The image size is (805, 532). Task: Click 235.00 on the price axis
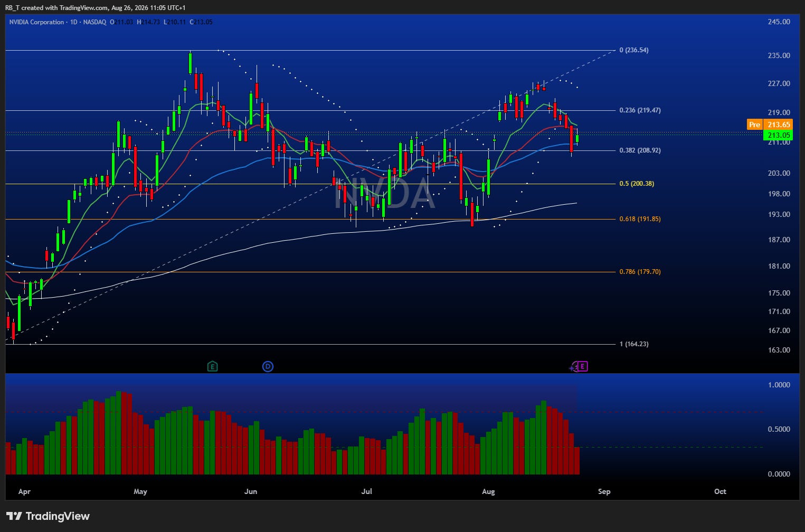[x=779, y=55]
